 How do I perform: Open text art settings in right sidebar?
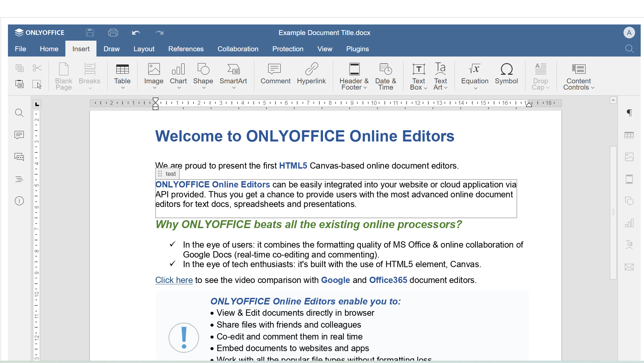point(629,245)
